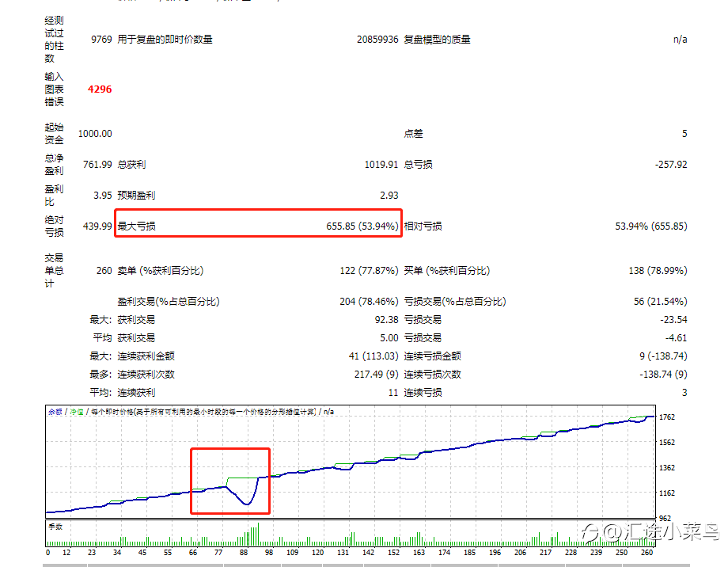Screen dimensions: 728x567
Task: Click the 962 value on the chart axis
Action: tap(665, 518)
